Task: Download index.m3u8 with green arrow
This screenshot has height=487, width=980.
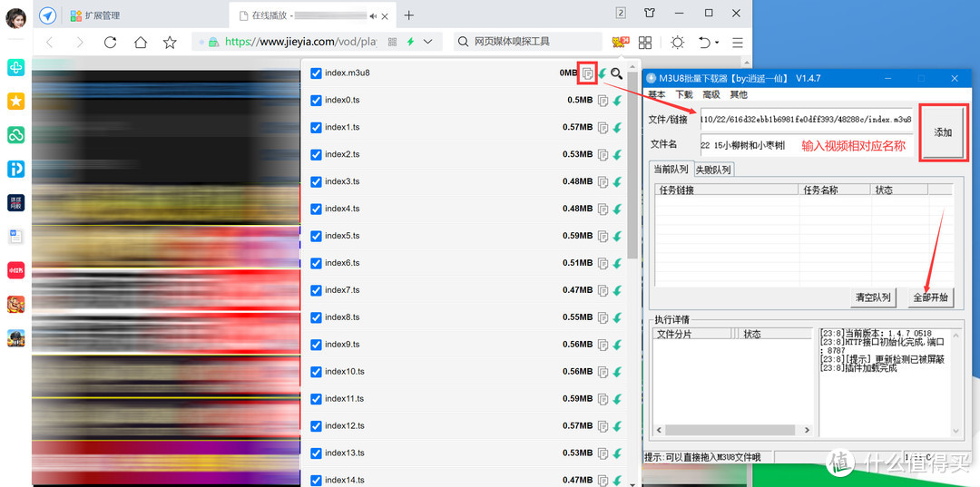Action: (x=603, y=73)
